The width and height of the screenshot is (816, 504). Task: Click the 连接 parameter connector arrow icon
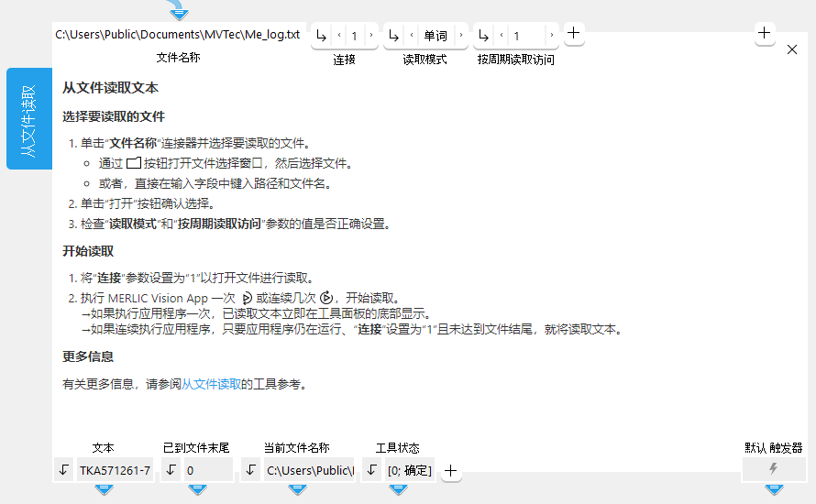[322, 36]
